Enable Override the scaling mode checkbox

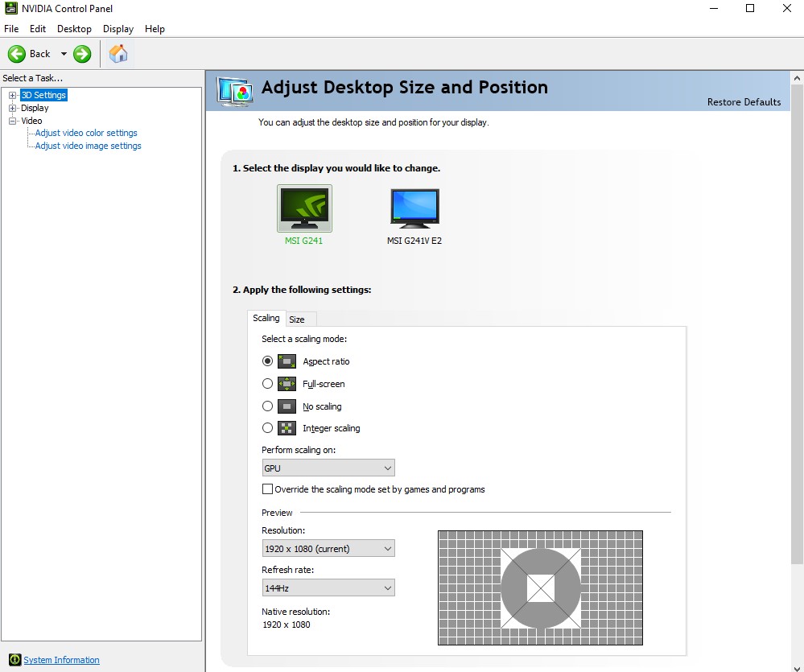[267, 489]
